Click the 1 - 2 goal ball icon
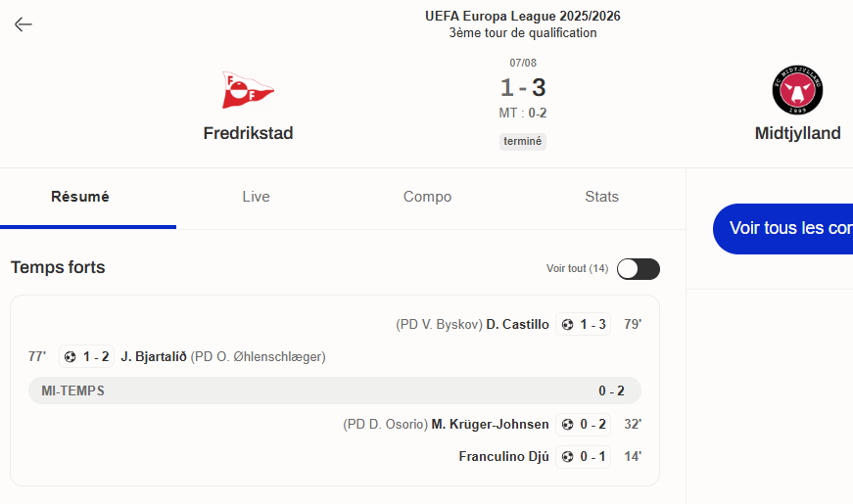This screenshot has height=504, width=853. (71, 356)
